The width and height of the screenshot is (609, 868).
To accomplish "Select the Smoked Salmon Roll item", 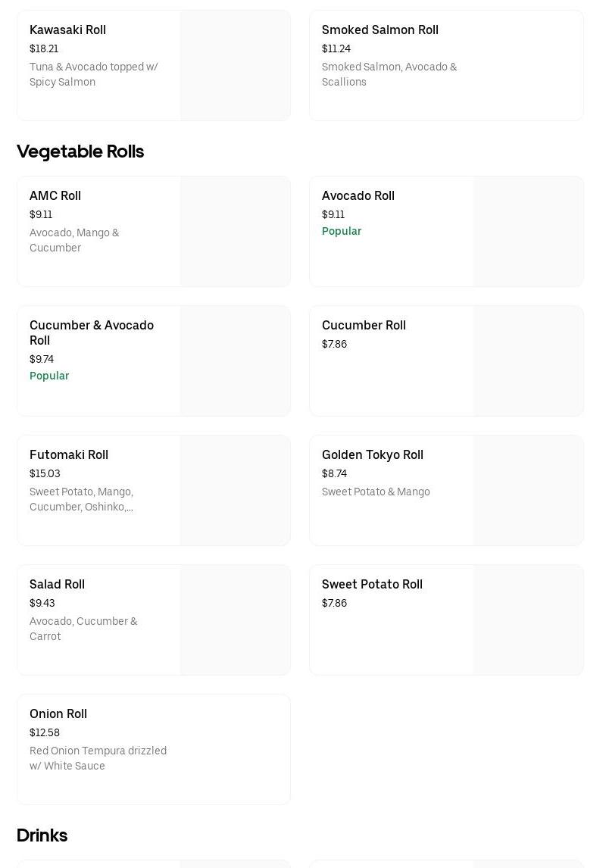I will tap(379, 30).
